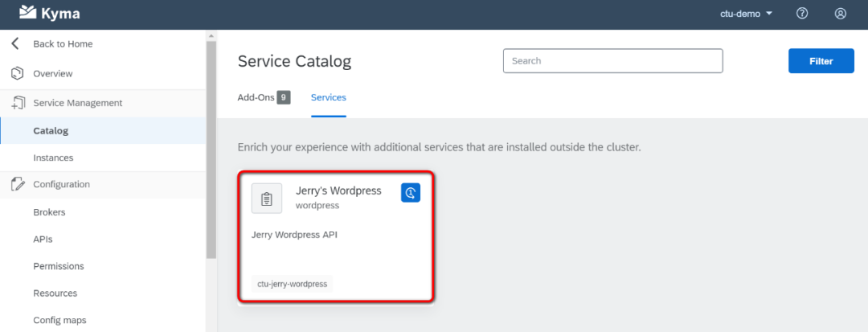Click the Search input field

pyautogui.click(x=612, y=61)
